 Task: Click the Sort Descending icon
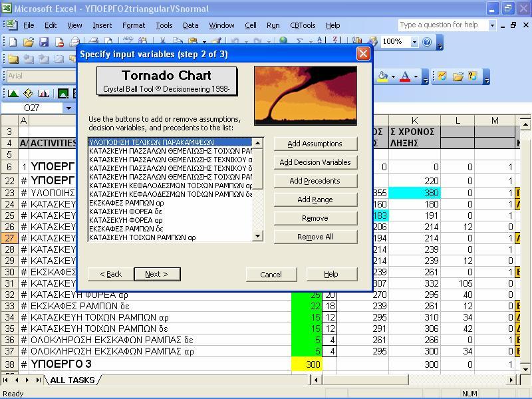point(335,41)
